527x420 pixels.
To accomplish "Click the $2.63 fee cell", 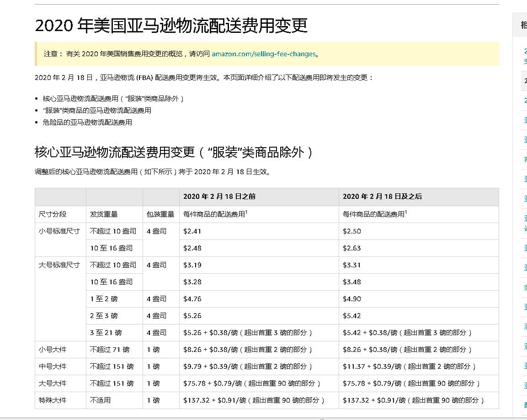I will click(x=352, y=248).
